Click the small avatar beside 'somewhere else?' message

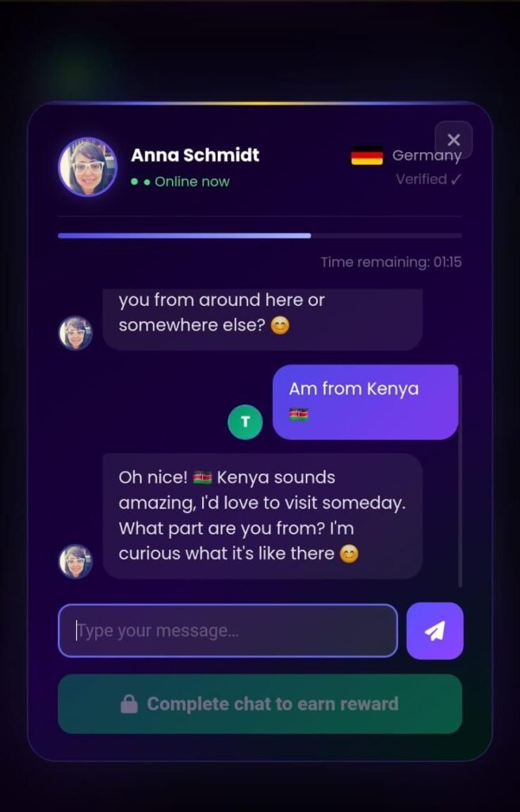75,333
